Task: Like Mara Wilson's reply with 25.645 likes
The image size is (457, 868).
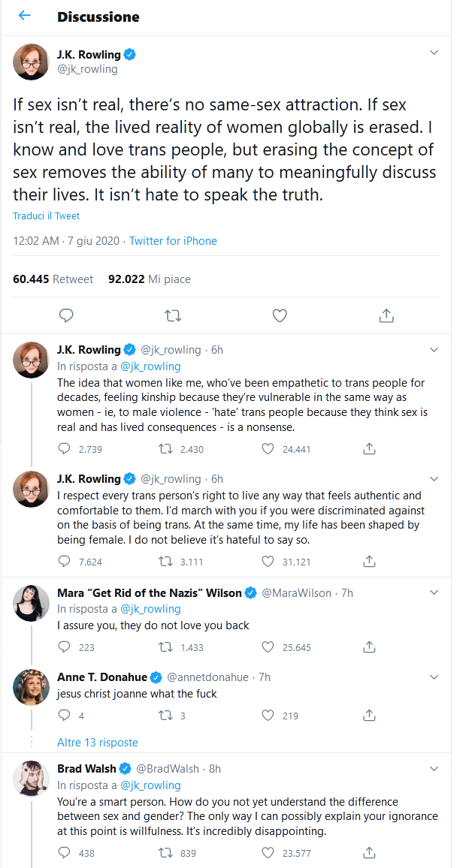Action: click(x=268, y=647)
